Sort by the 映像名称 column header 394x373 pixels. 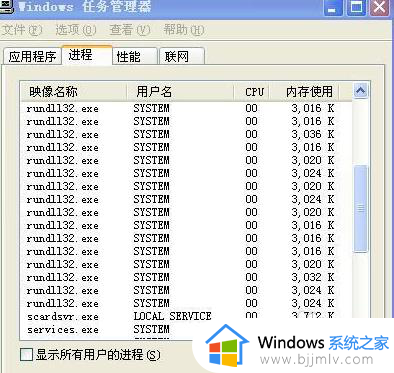74,92
